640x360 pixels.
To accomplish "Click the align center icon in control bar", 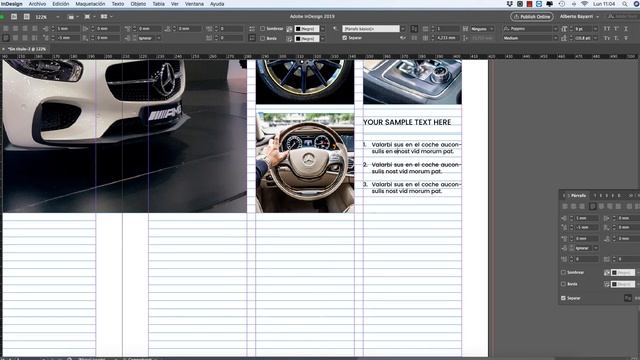I will coord(16,29).
